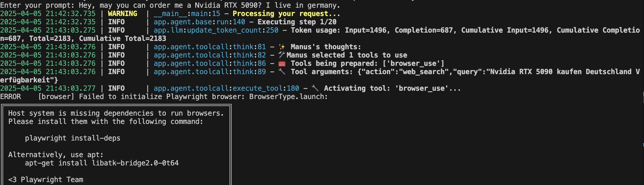Click __main__:main:15 source reference
Screen dimensions: 644x185
click(187, 14)
